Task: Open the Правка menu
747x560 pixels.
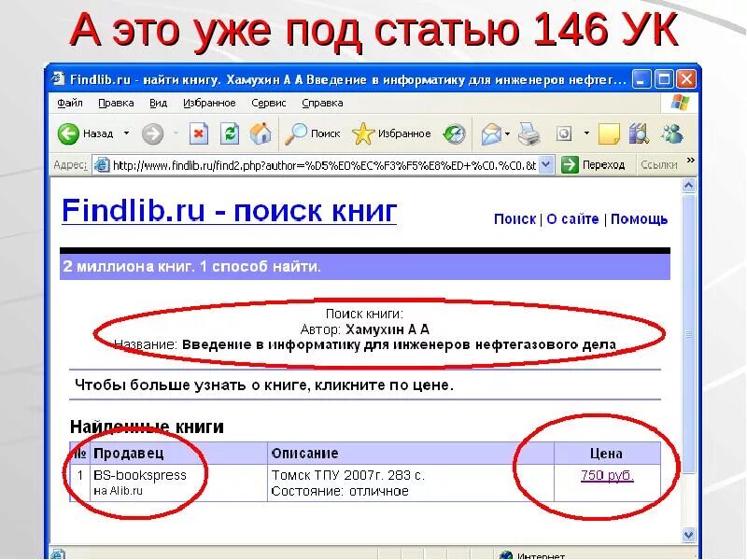Action: (116, 103)
